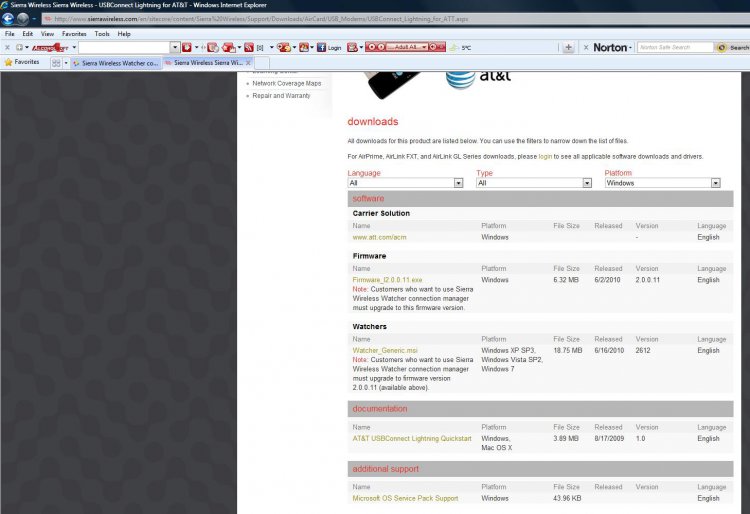The image size is (750, 514).
Task: Open the Help menu
Action: pyautogui.click(x=124, y=34)
